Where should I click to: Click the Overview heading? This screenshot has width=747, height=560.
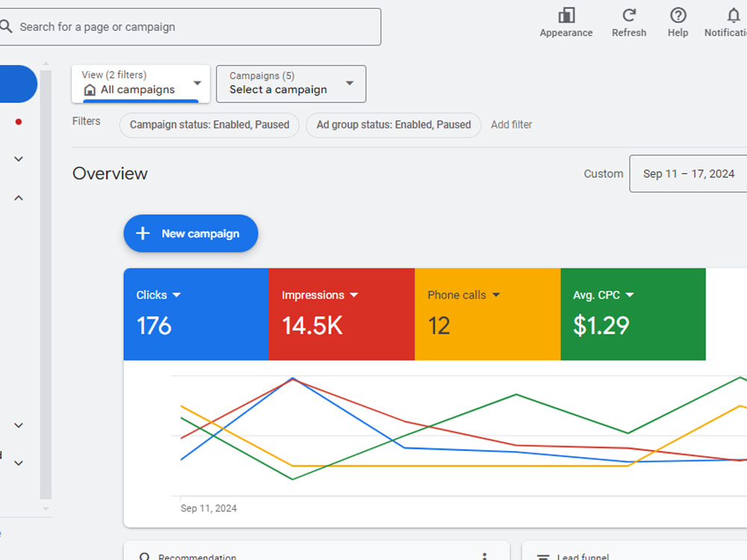110,173
